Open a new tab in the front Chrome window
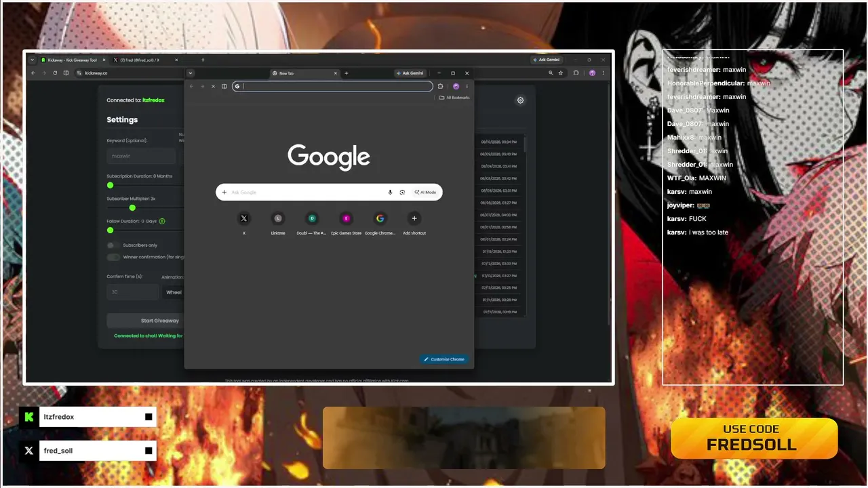The image size is (868, 488). coord(347,73)
